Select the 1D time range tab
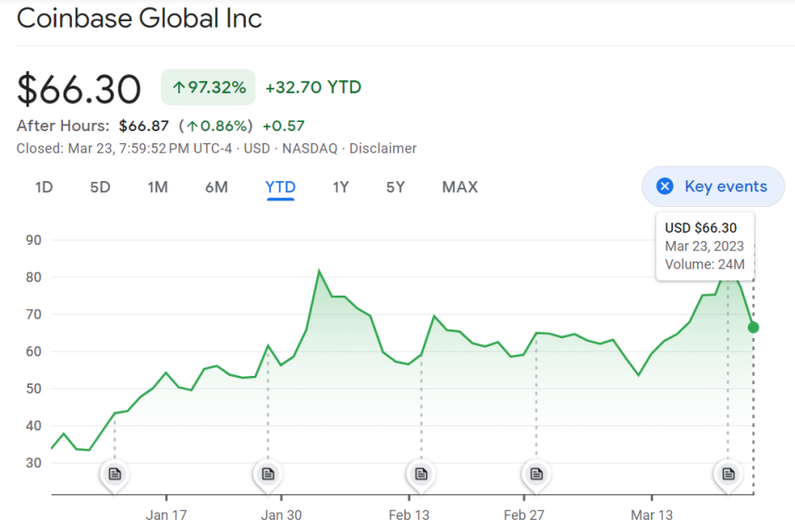This screenshot has width=795, height=532. 43,187
